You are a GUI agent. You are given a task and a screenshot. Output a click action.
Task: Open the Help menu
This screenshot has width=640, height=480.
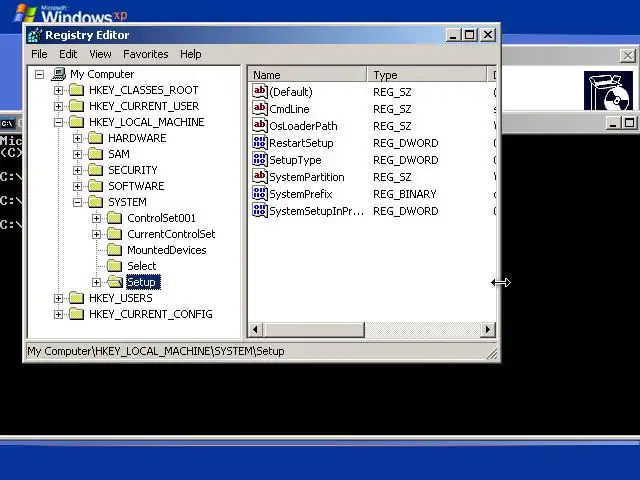point(191,54)
